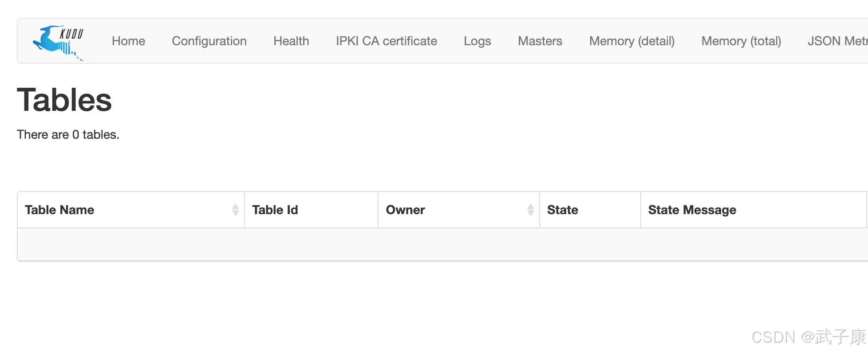Screen dimensions: 868x352
Task: Sort by Table Name using arrow icon
Action: [236, 210]
